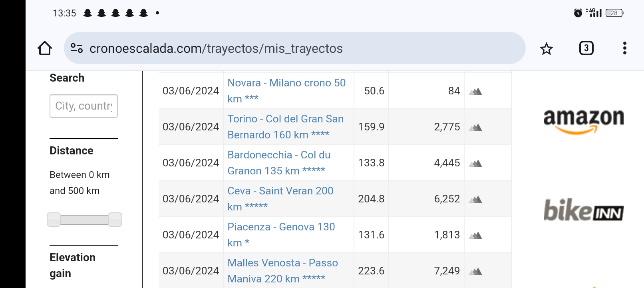
Task: Open Chrome three-dot overflow menu
Action: [x=624, y=48]
